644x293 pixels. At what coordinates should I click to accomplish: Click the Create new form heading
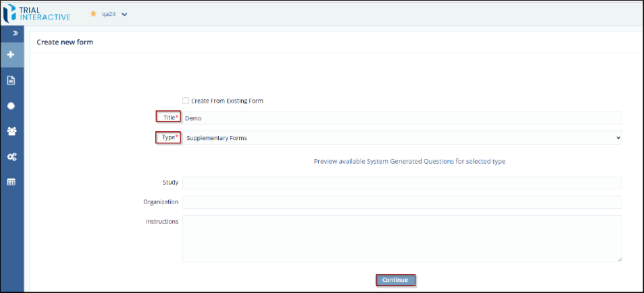pos(65,42)
